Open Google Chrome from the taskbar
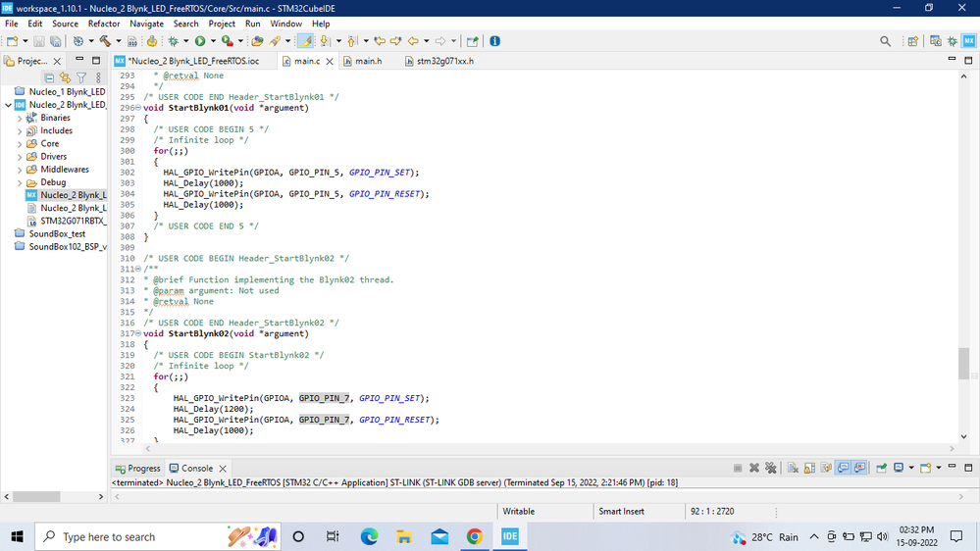Viewport: 980px width, 551px height. tap(475, 536)
